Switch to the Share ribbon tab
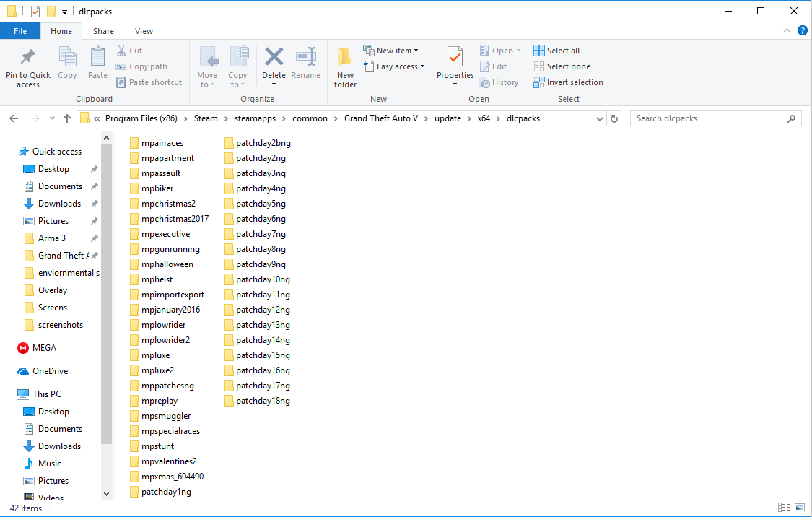The height and width of the screenshot is (517, 812). 103,31
